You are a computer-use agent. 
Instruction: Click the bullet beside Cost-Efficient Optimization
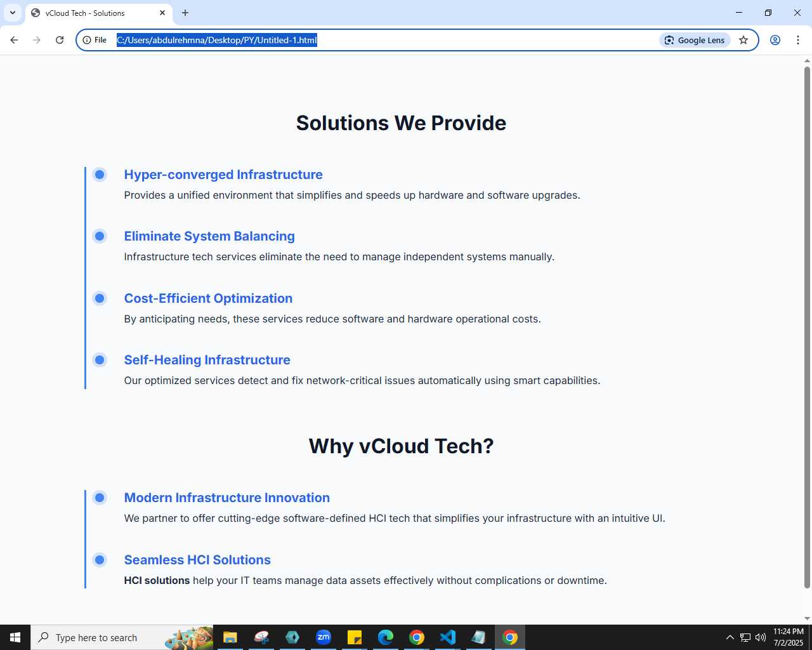[100, 298]
